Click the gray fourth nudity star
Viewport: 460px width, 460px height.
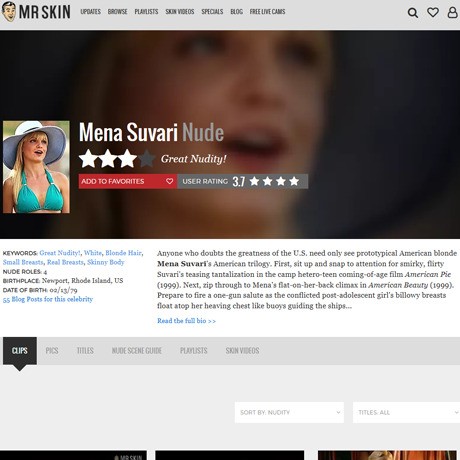click(147, 159)
